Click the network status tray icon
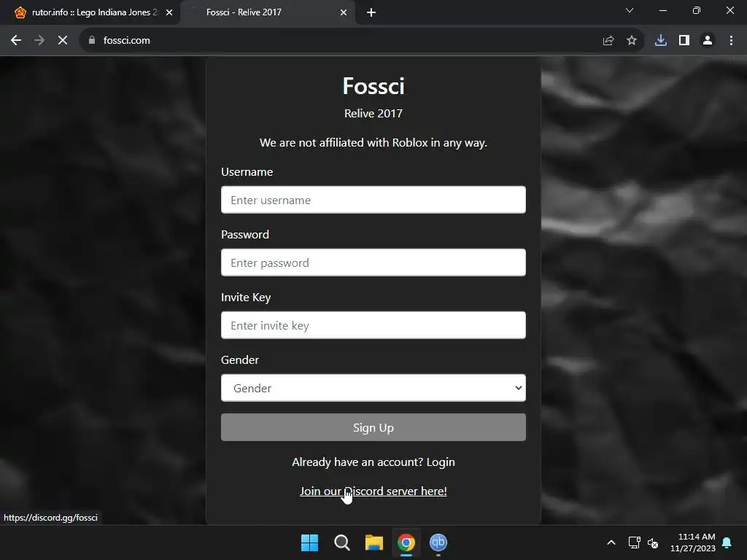Screen dimensions: 747x560 [634, 542]
